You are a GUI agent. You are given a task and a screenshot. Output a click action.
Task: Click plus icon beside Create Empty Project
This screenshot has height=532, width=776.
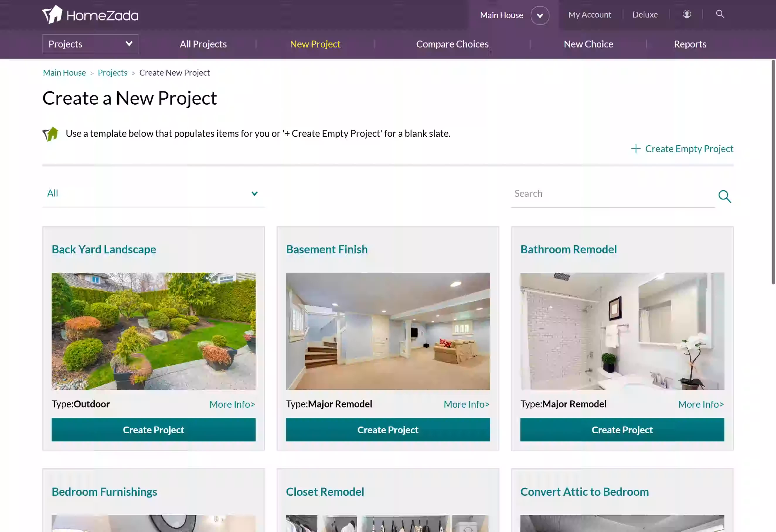tap(636, 149)
